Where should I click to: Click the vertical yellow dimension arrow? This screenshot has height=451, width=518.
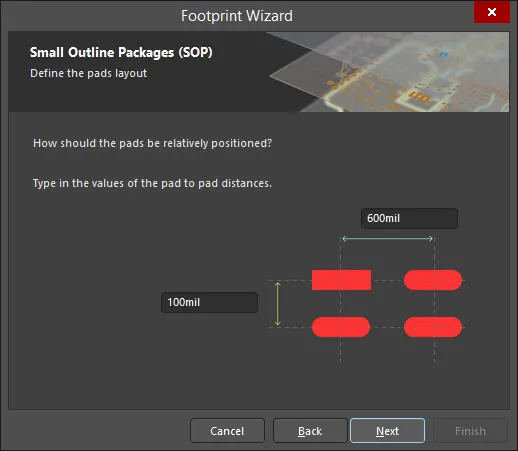click(x=278, y=304)
